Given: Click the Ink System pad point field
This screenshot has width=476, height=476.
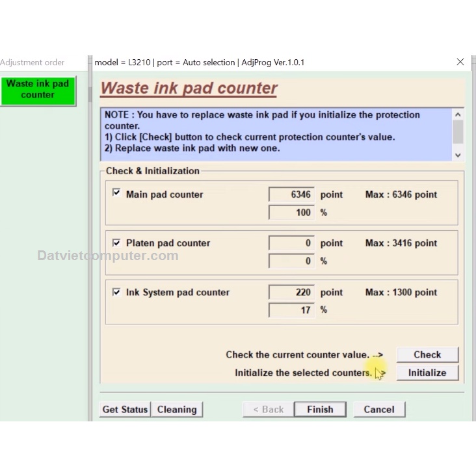Looking at the screenshot, I should 291,293.
